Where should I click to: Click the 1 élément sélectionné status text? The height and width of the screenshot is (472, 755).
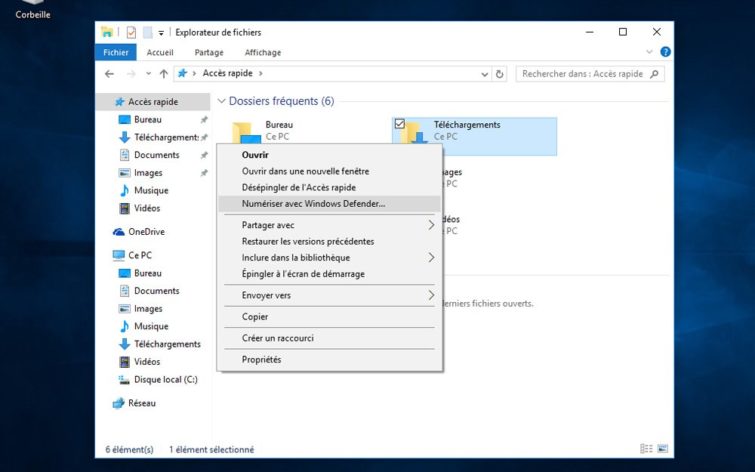coord(211,450)
